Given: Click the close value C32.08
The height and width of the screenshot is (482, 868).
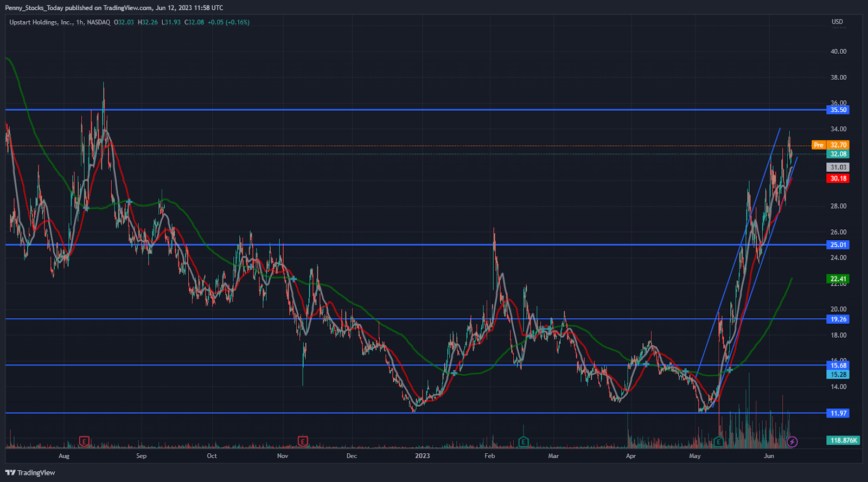Looking at the screenshot, I should point(194,22).
